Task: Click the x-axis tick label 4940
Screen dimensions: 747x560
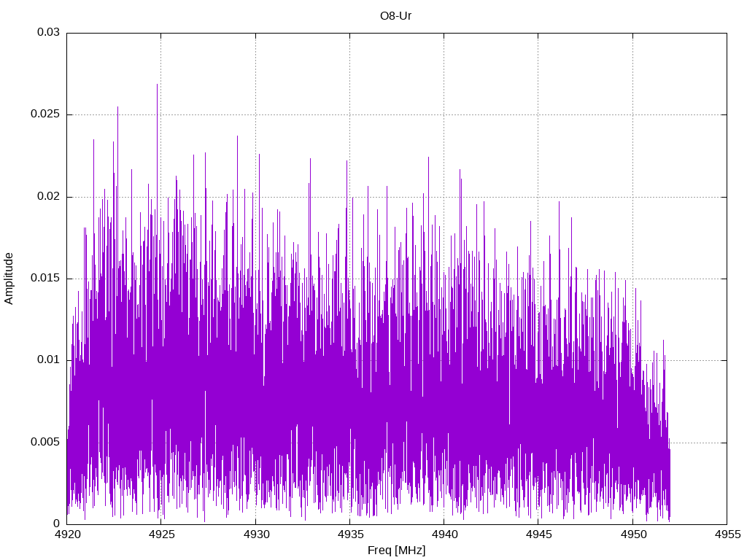Action: 444,534
